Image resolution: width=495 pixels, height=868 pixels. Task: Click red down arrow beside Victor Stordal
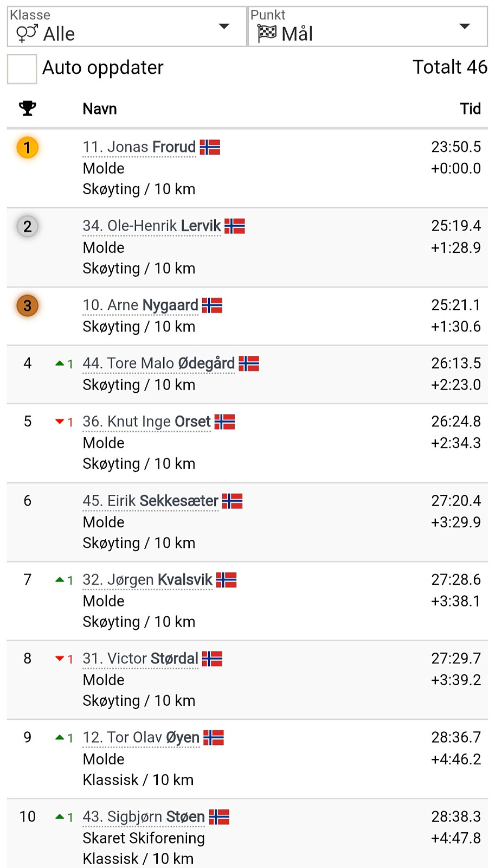click(x=60, y=659)
